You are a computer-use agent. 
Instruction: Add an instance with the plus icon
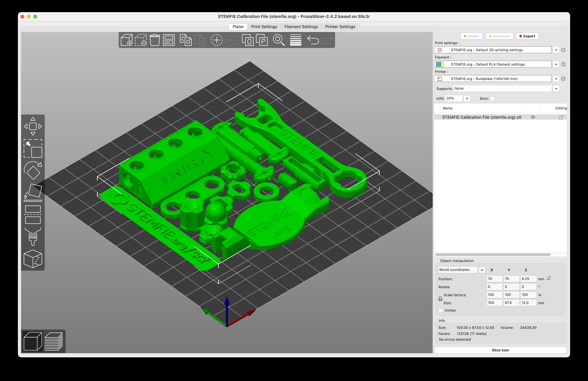(217, 40)
